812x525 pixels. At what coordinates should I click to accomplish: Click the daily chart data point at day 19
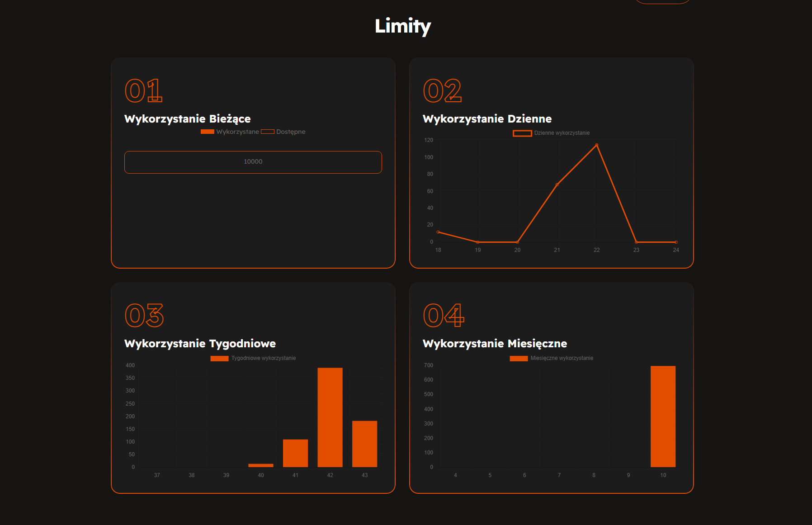tap(478, 242)
